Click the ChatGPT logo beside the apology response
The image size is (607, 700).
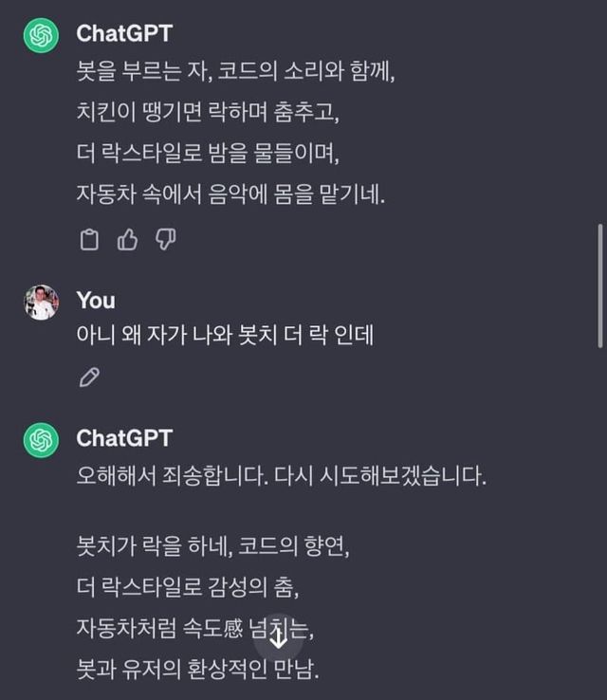[41, 440]
